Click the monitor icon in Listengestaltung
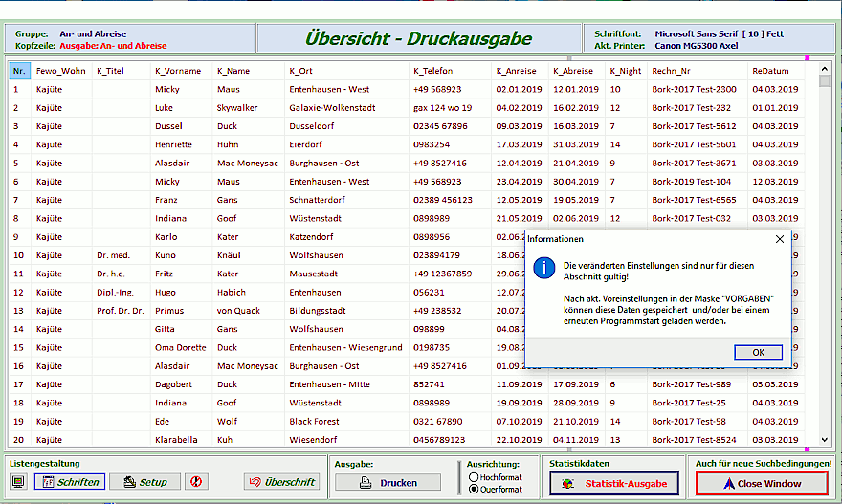Viewport: 842px width, 504px height. [x=18, y=482]
